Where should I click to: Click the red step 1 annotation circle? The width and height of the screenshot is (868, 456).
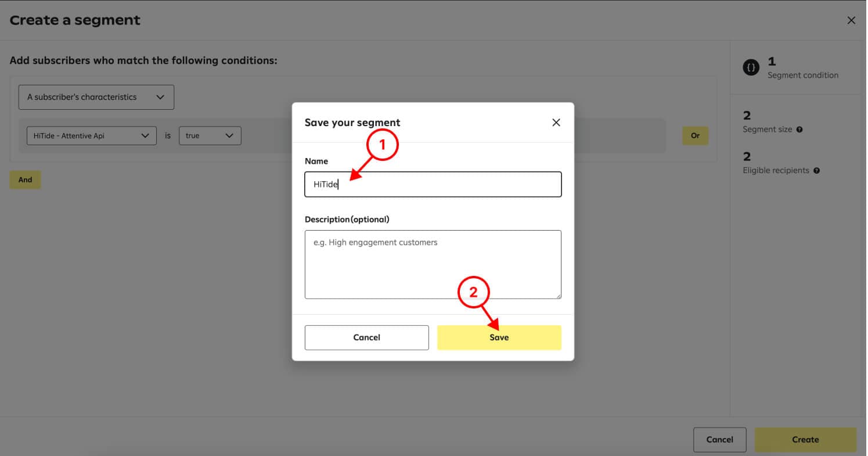pyautogui.click(x=382, y=146)
